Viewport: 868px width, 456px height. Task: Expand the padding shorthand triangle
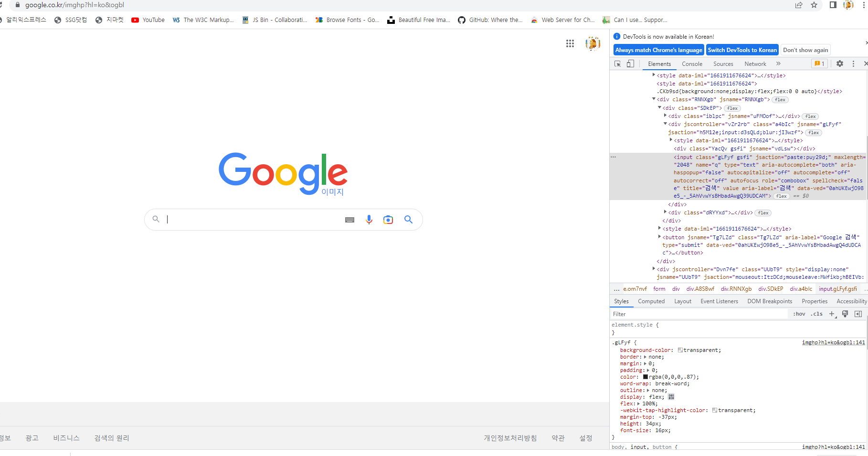(x=648, y=370)
